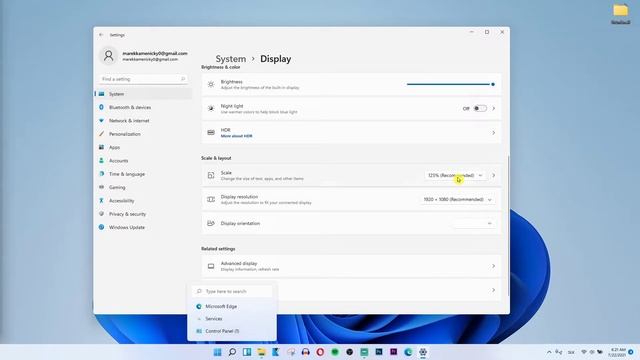Click Type here to search box
The image size is (640, 360).
[232, 291]
